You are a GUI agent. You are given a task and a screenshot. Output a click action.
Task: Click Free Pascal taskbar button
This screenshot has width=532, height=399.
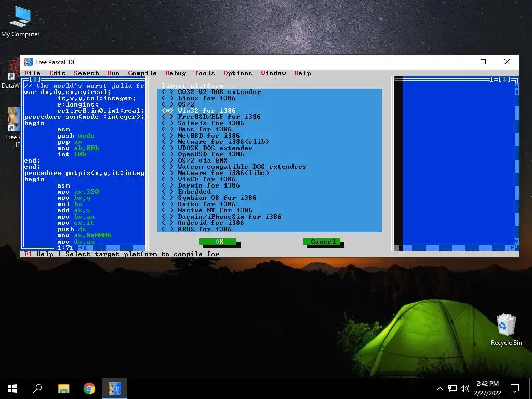(x=115, y=389)
